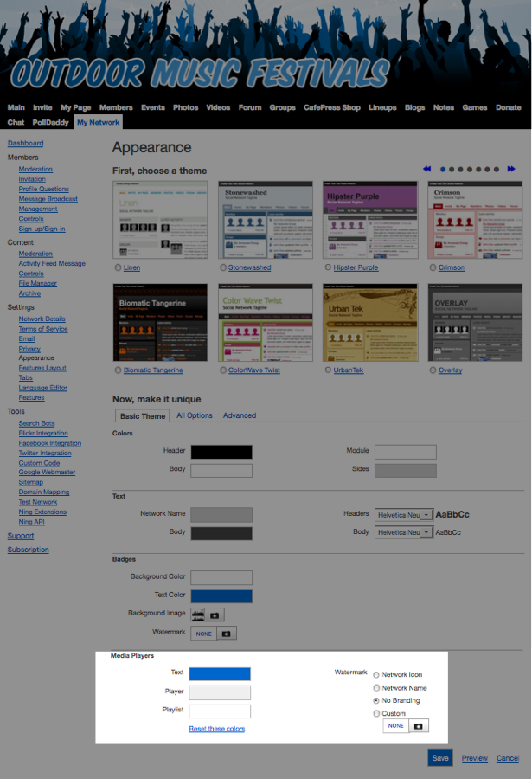Open the Headers font dropdown
The image size is (532, 779).
pyautogui.click(x=403, y=514)
